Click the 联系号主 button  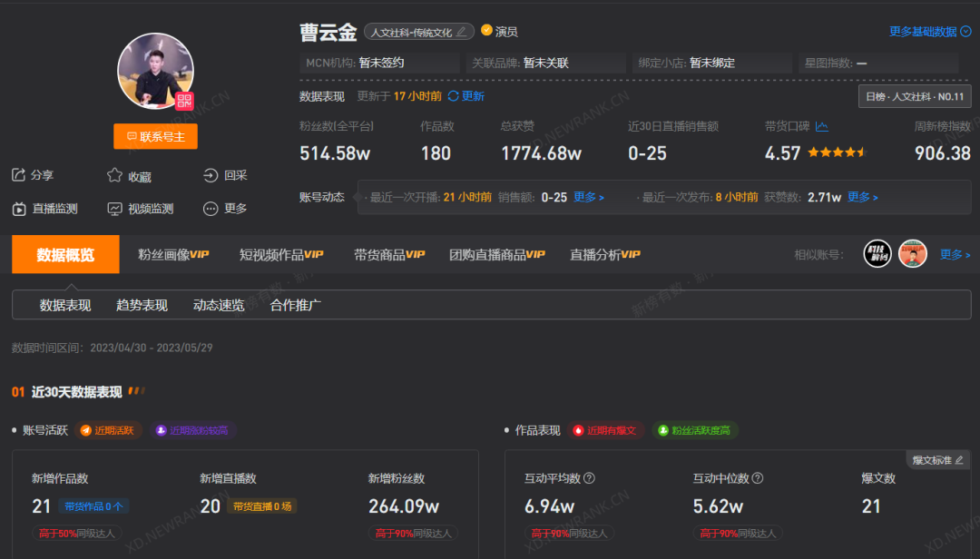pyautogui.click(x=156, y=136)
